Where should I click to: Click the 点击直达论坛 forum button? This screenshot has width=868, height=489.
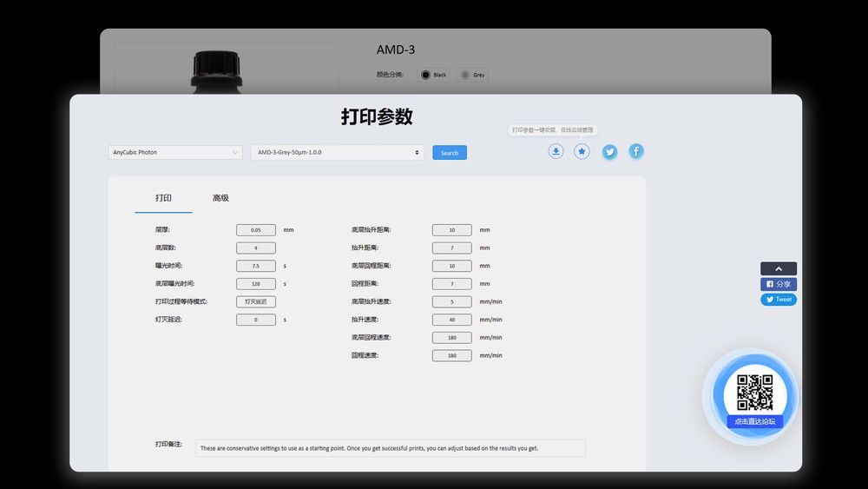(x=755, y=421)
